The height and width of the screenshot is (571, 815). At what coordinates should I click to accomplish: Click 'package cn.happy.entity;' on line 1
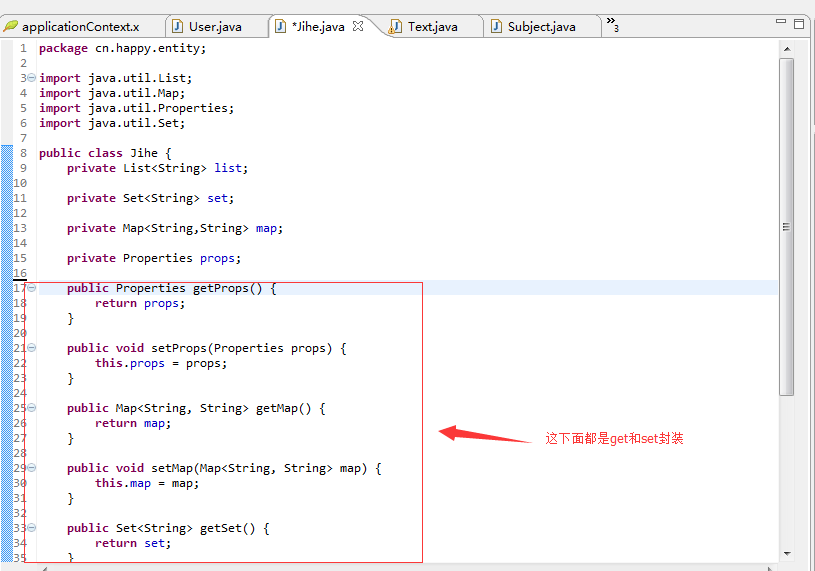pos(123,48)
